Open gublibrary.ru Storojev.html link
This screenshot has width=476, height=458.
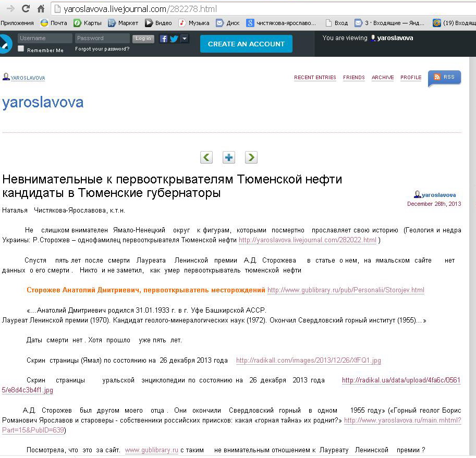click(x=346, y=290)
